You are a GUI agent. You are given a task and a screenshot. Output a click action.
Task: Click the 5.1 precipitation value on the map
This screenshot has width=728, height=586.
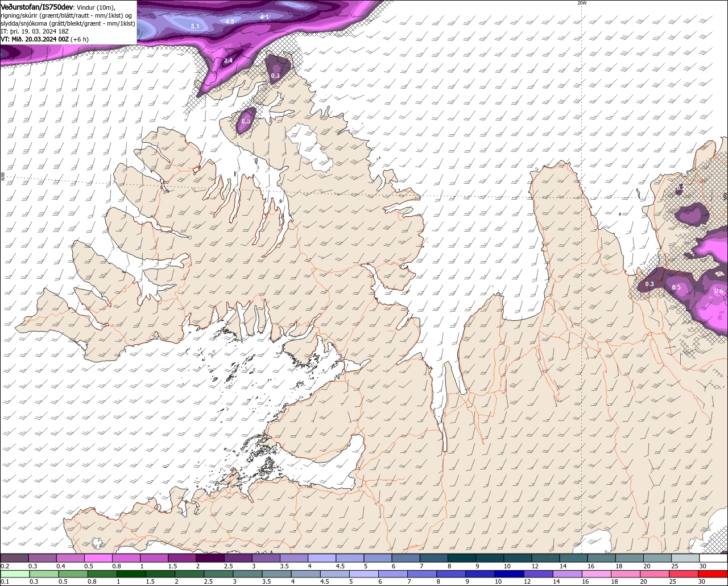pos(195,27)
